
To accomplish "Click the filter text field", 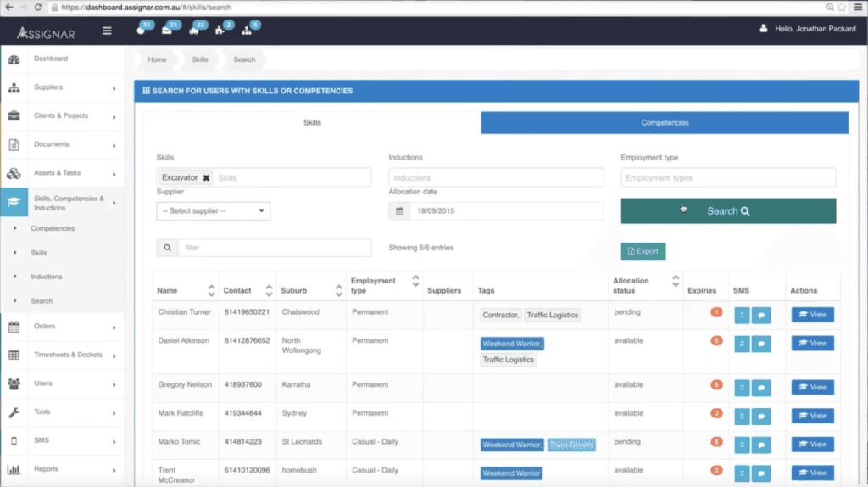I will [275, 248].
